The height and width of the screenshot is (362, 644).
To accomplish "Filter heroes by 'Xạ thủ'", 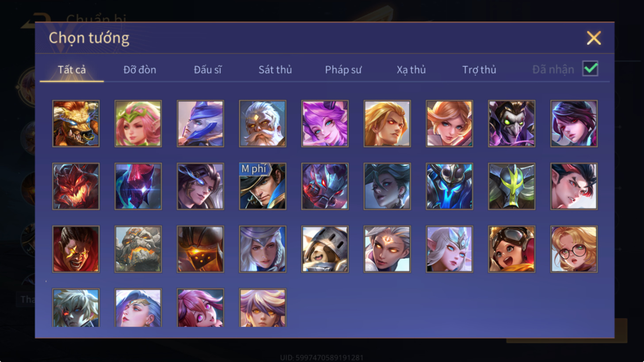I will point(411,69).
